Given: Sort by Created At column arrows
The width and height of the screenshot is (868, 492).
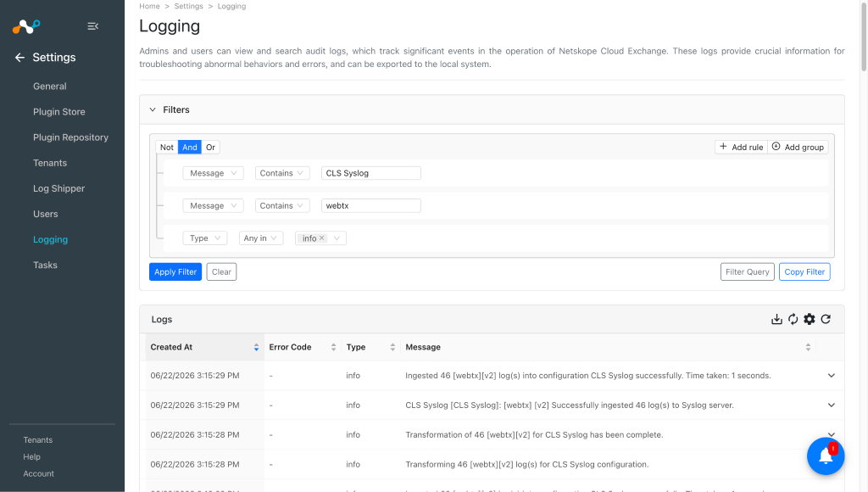Looking at the screenshot, I should (256, 348).
